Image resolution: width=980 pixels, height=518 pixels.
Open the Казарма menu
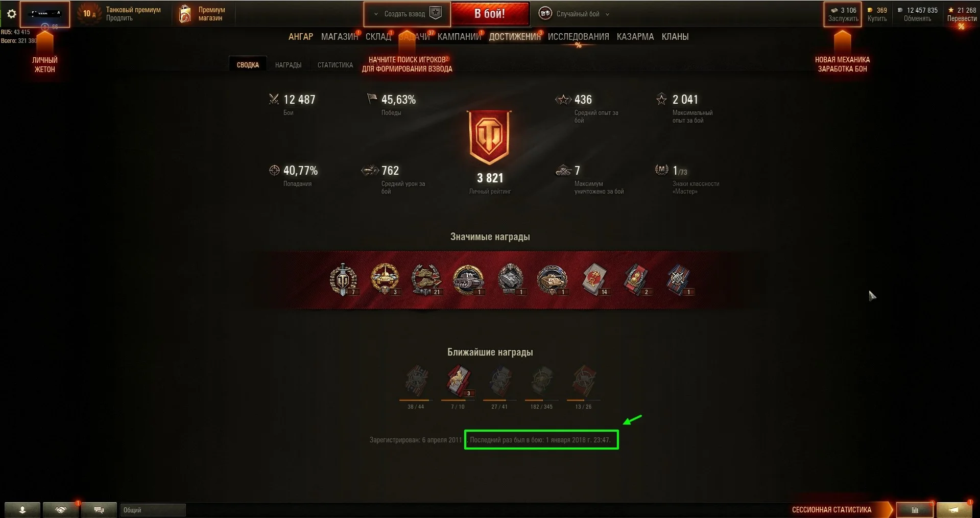pos(635,37)
